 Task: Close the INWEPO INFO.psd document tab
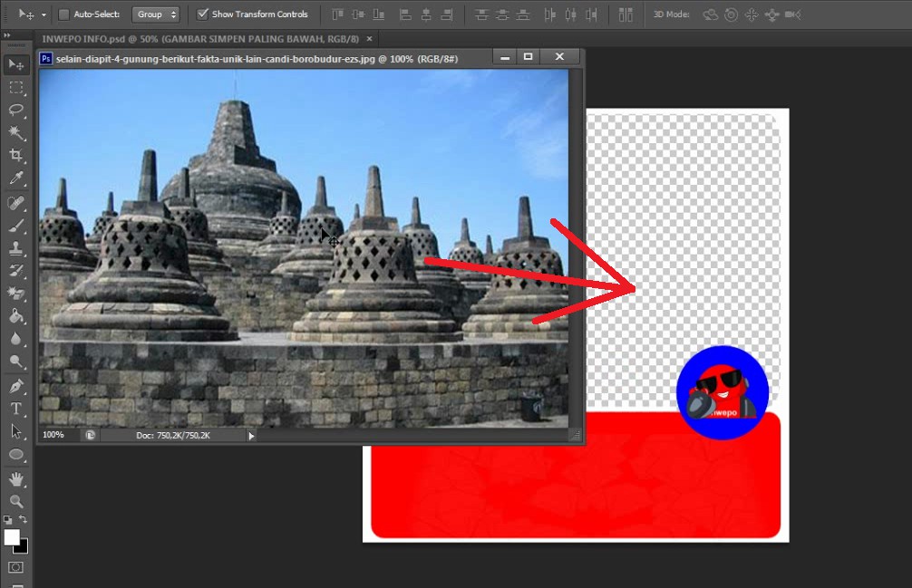(x=369, y=38)
